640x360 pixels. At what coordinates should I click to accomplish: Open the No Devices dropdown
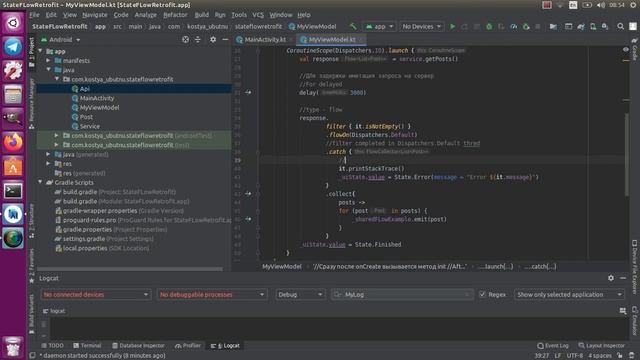[x=422, y=27]
